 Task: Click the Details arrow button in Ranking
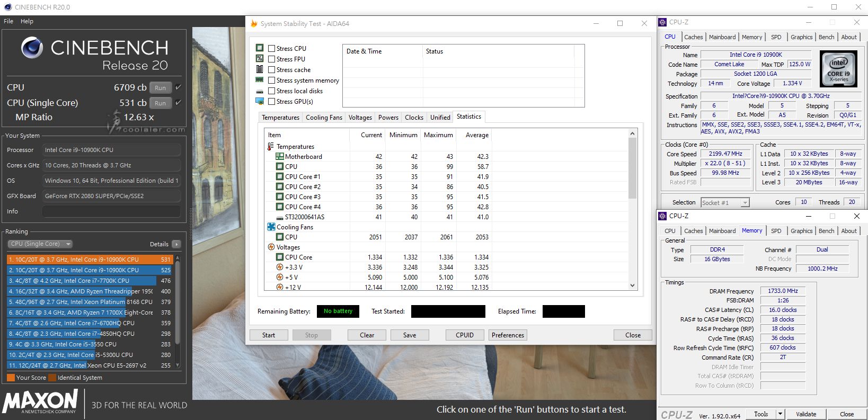click(176, 244)
